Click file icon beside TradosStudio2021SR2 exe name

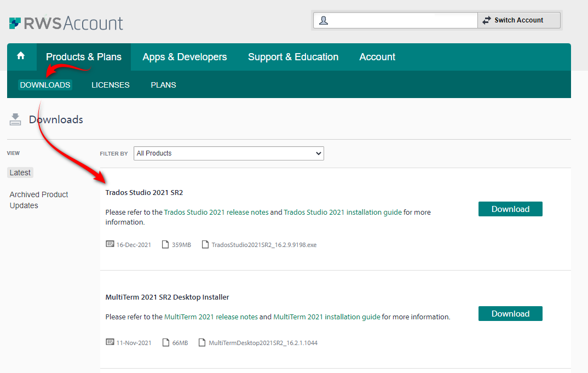tap(205, 245)
